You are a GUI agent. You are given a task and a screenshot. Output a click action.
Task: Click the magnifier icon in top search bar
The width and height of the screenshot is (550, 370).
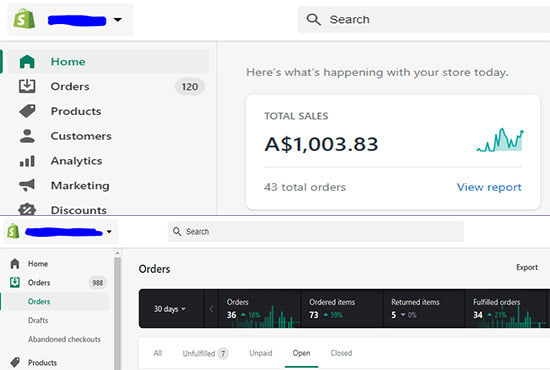(x=313, y=19)
